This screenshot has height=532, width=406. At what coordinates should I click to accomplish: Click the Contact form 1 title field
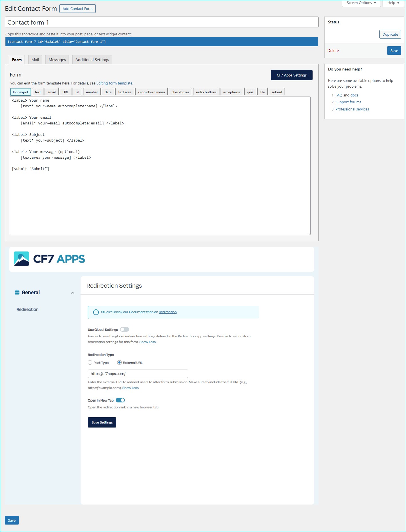162,22
